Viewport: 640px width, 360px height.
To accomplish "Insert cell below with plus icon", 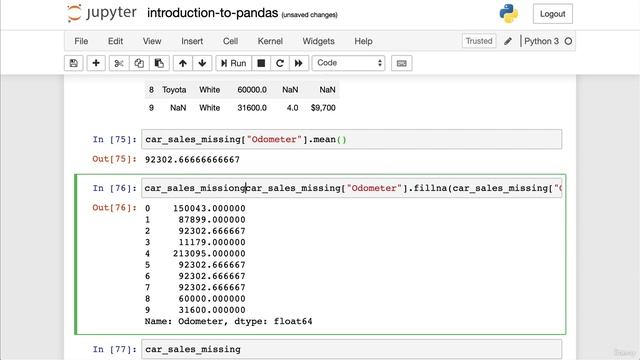I will coord(96,63).
